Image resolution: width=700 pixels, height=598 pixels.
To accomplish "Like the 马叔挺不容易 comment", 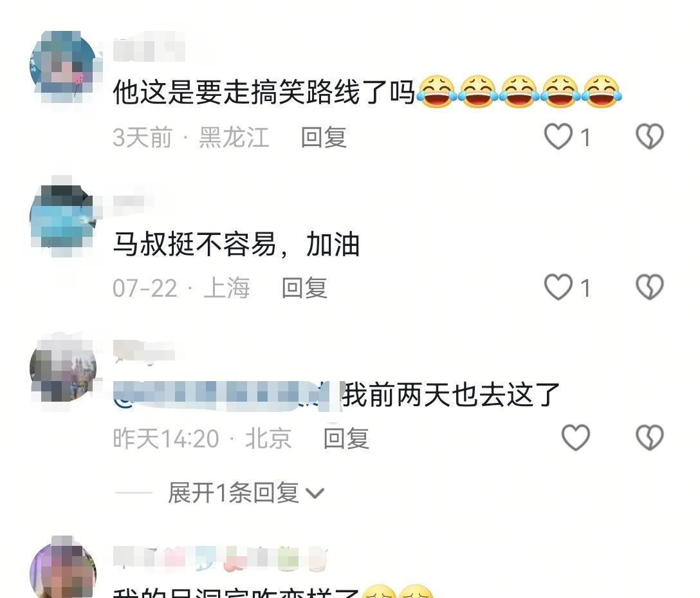I will click(558, 286).
